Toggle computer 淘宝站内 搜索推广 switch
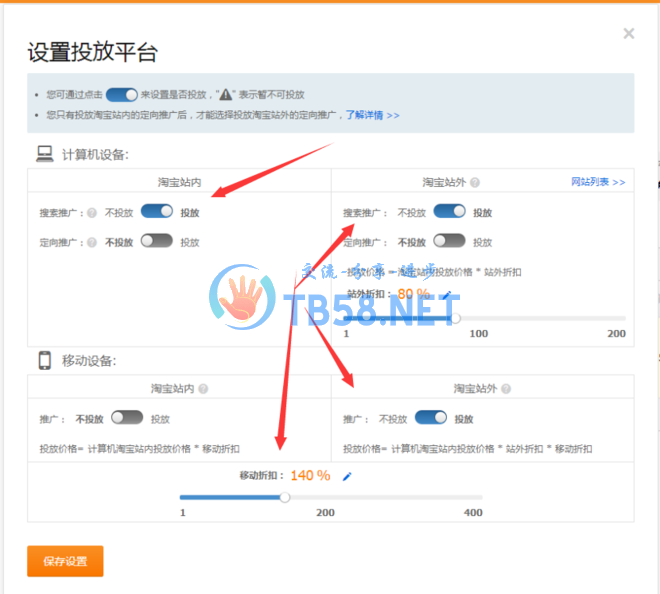 tap(156, 211)
